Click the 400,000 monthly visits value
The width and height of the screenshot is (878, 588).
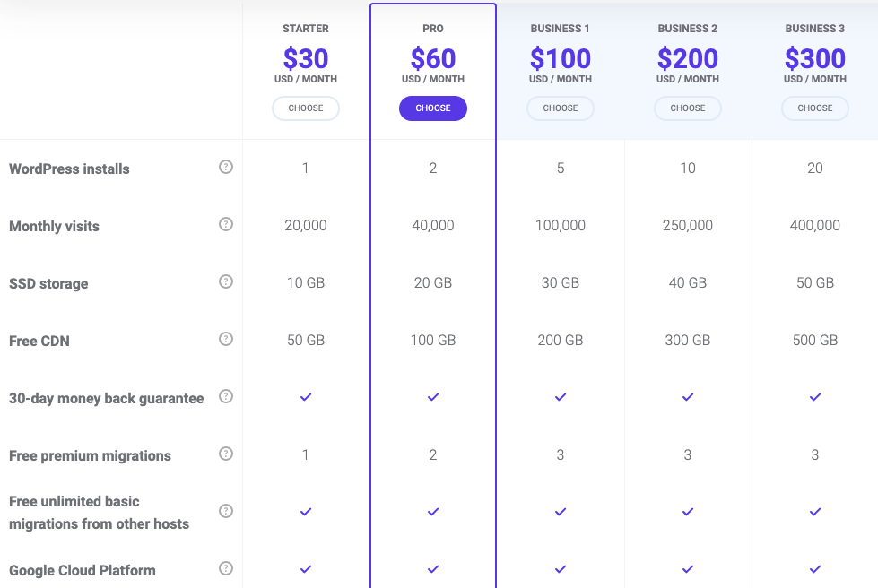(815, 226)
